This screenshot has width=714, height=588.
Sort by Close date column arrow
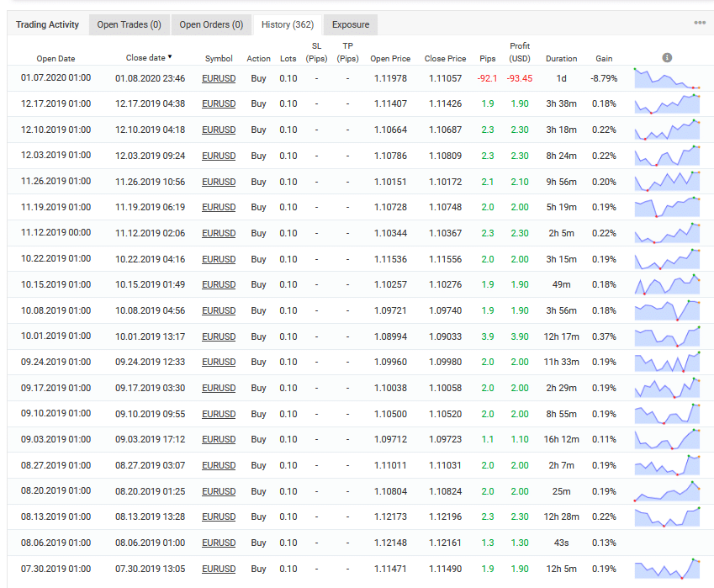click(170, 57)
